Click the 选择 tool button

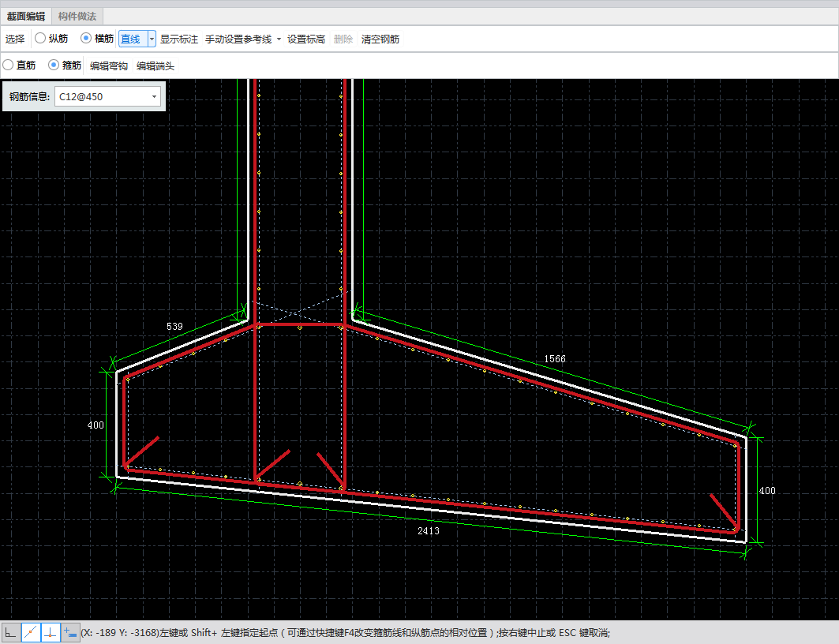[15, 39]
